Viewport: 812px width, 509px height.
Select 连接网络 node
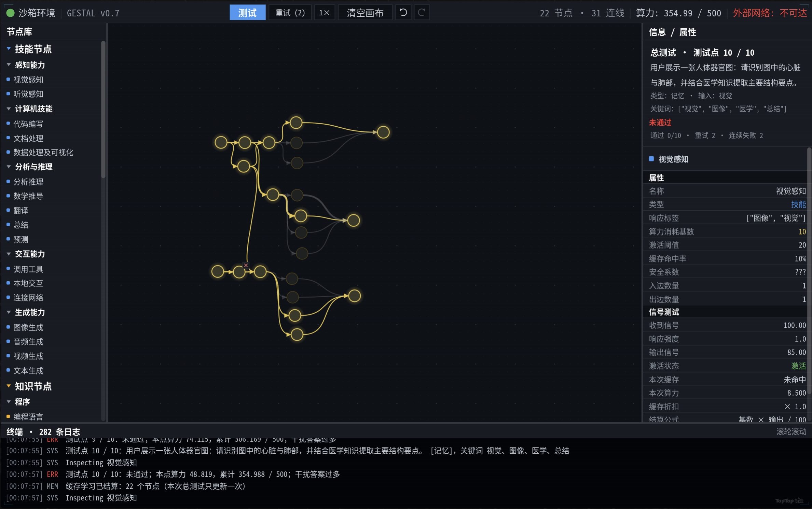point(28,298)
